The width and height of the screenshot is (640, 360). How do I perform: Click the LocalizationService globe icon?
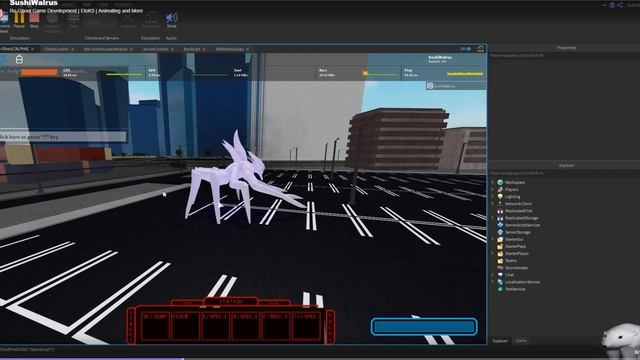pos(500,282)
